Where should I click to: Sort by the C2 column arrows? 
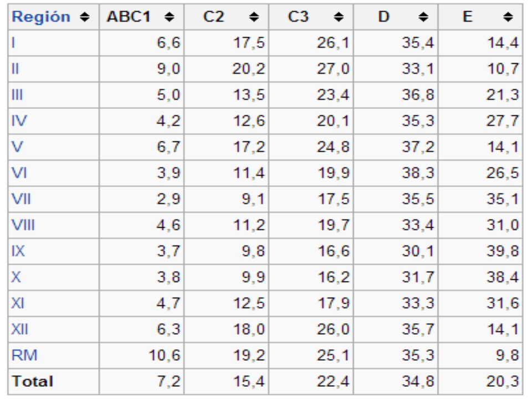pos(254,17)
